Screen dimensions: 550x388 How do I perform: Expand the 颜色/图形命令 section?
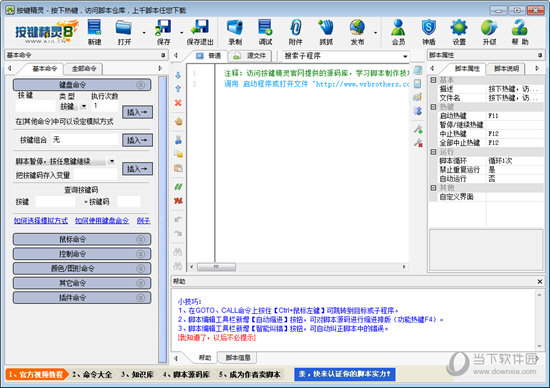82,268
